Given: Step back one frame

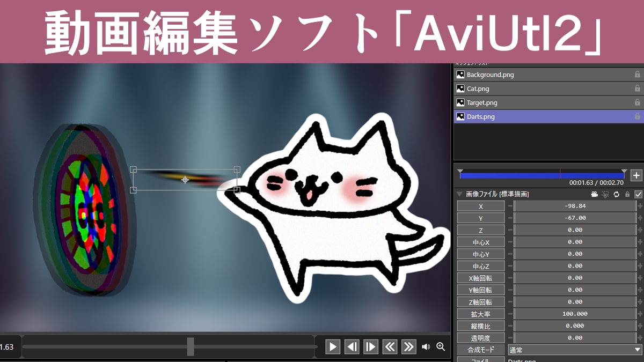Looking at the screenshot, I should (352, 346).
